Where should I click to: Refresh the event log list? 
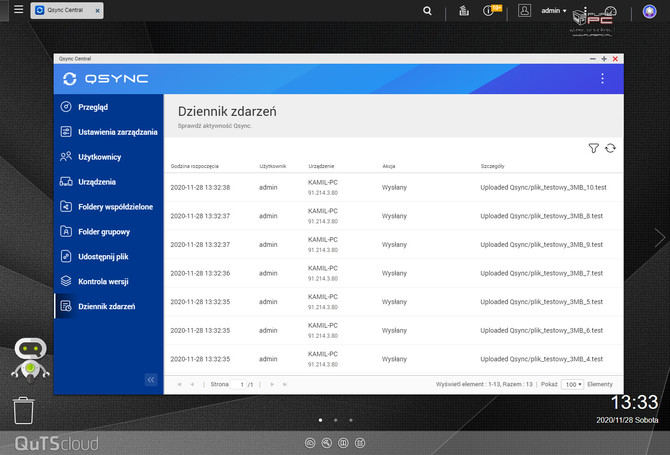click(x=610, y=148)
